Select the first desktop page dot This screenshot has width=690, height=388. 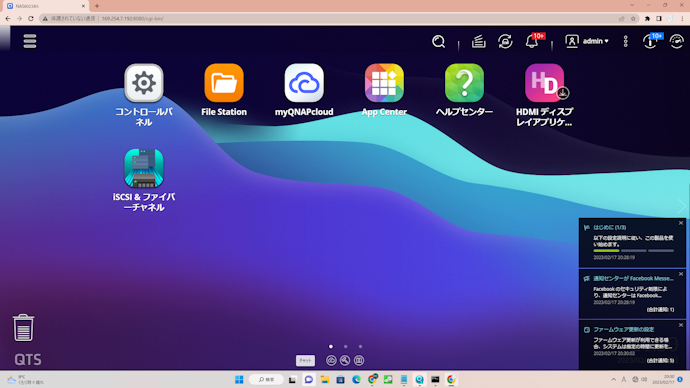tap(331, 347)
